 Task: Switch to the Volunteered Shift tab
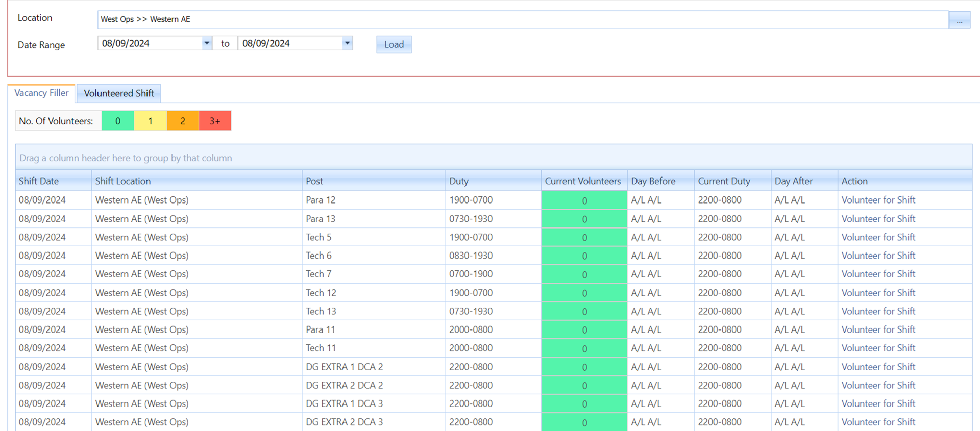point(118,93)
